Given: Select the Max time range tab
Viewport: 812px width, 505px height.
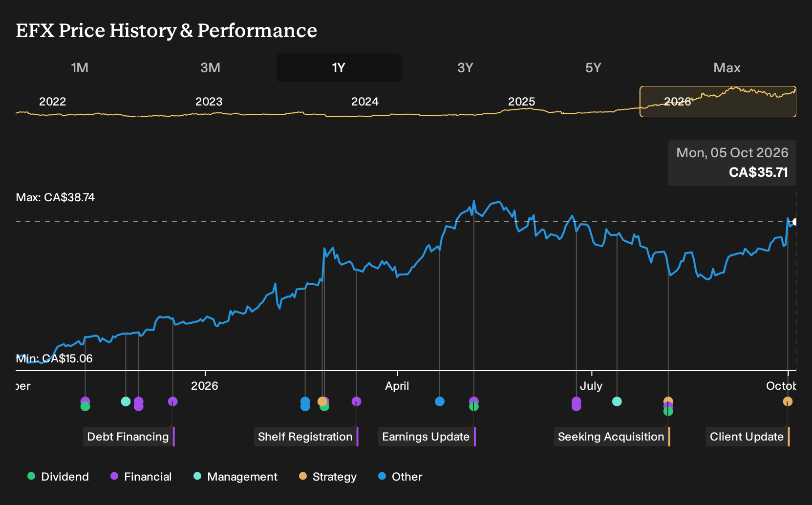Looking at the screenshot, I should [727, 67].
